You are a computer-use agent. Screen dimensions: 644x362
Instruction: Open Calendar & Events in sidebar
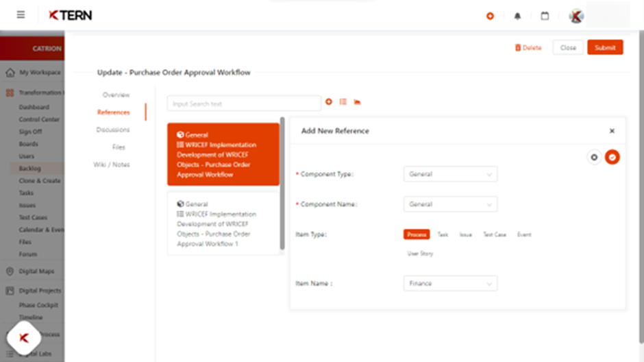[x=41, y=230]
